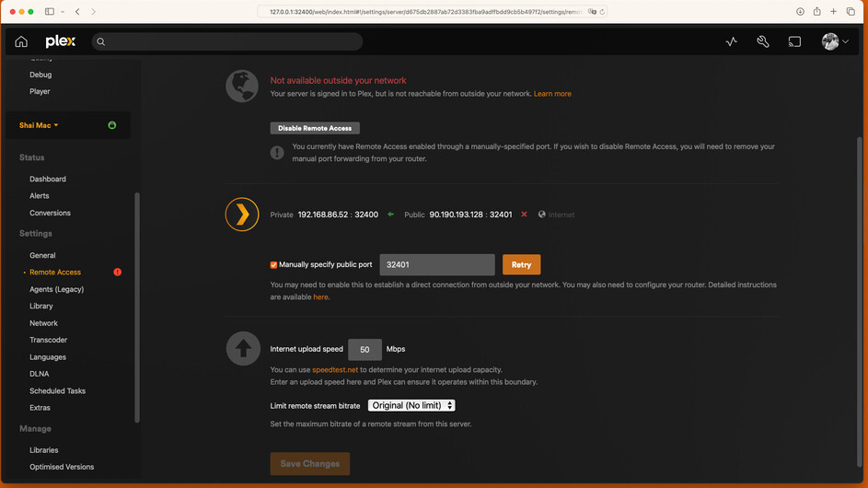The height and width of the screenshot is (488, 868).
Task: Click the main page scrollbar
Action: (x=859, y=302)
